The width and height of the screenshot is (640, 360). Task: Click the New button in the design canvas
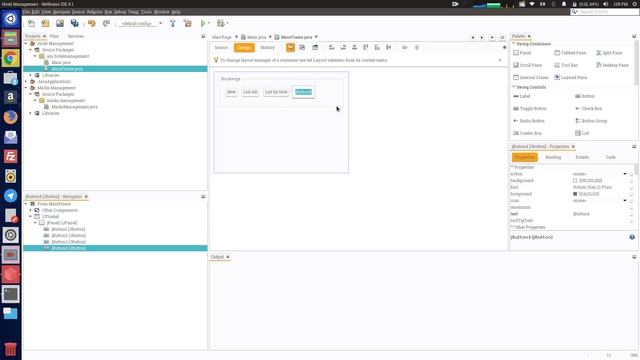231,92
